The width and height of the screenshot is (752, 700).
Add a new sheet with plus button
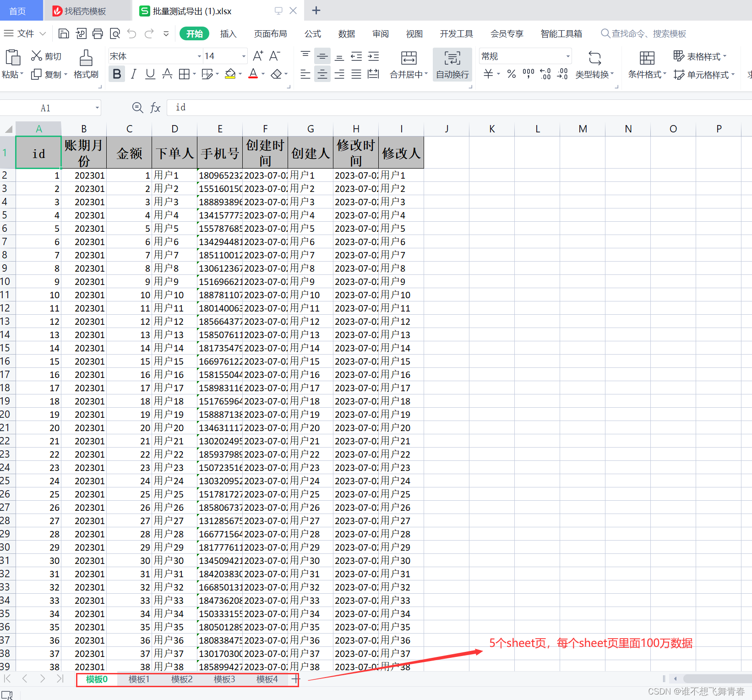pyautogui.click(x=294, y=679)
